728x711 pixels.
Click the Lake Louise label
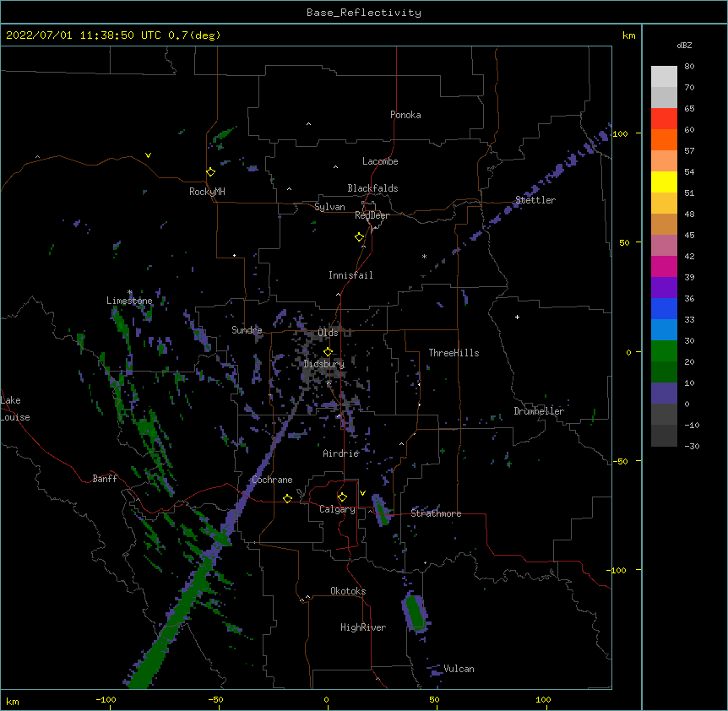pos(15,409)
